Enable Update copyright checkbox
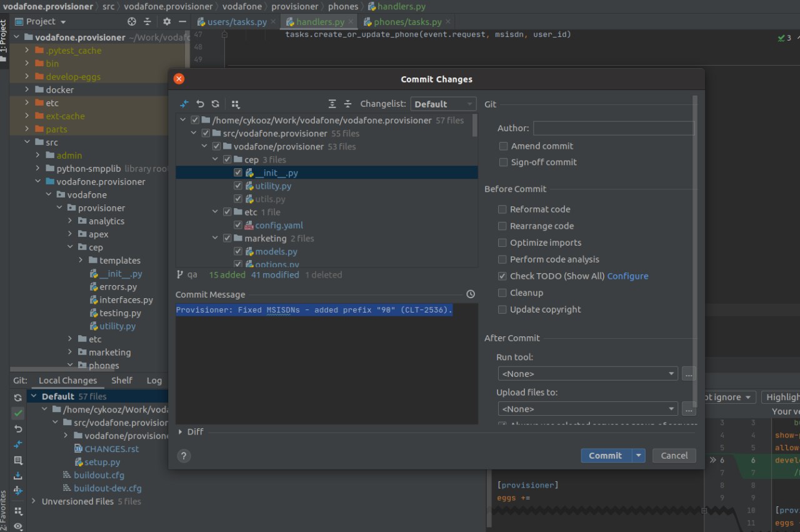 click(x=502, y=309)
